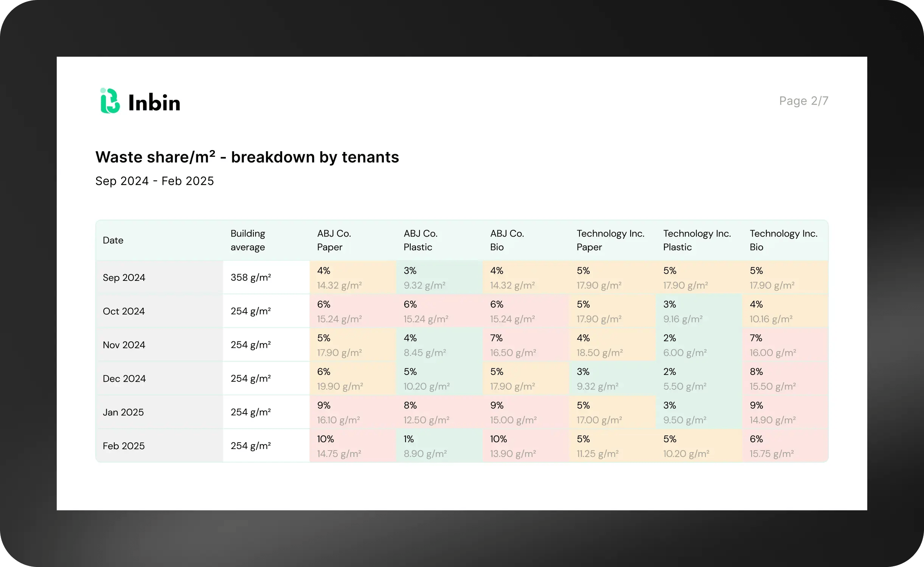The image size is (924, 567).
Task: Click the Building average column header
Action: [248, 240]
